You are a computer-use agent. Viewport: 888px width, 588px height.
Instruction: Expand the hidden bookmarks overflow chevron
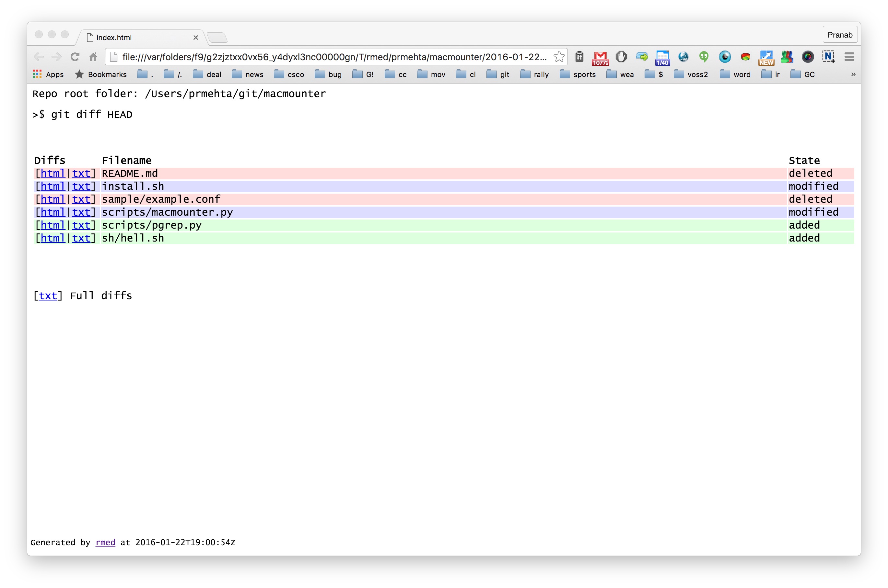point(853,74)
